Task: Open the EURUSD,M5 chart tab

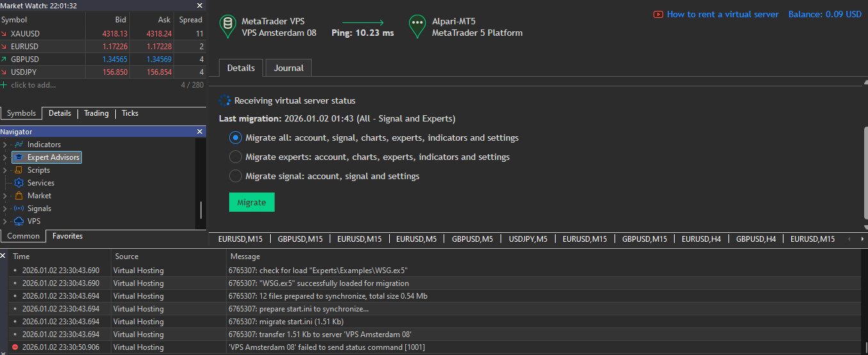Action: tap(416, 239)
